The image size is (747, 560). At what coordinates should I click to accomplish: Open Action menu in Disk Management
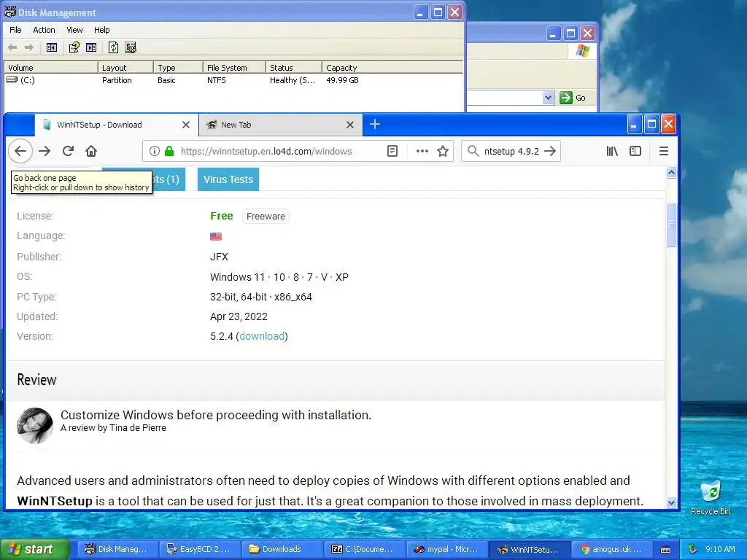click(44, 30)
